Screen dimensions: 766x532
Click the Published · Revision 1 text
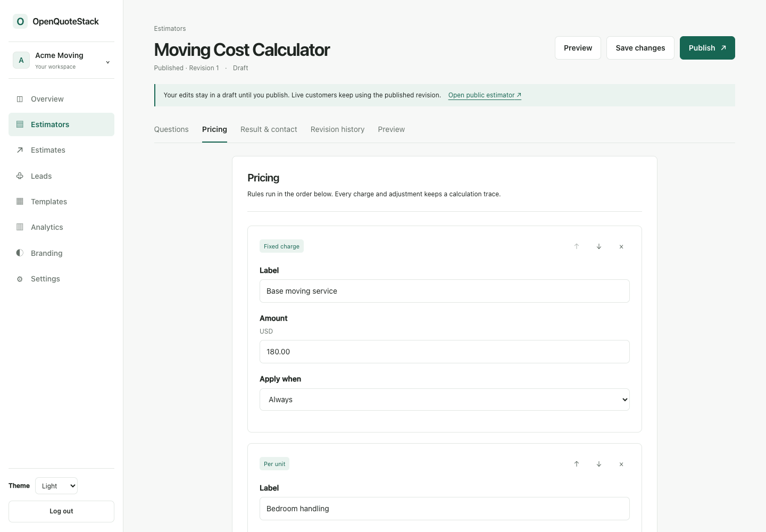point(187,68)
